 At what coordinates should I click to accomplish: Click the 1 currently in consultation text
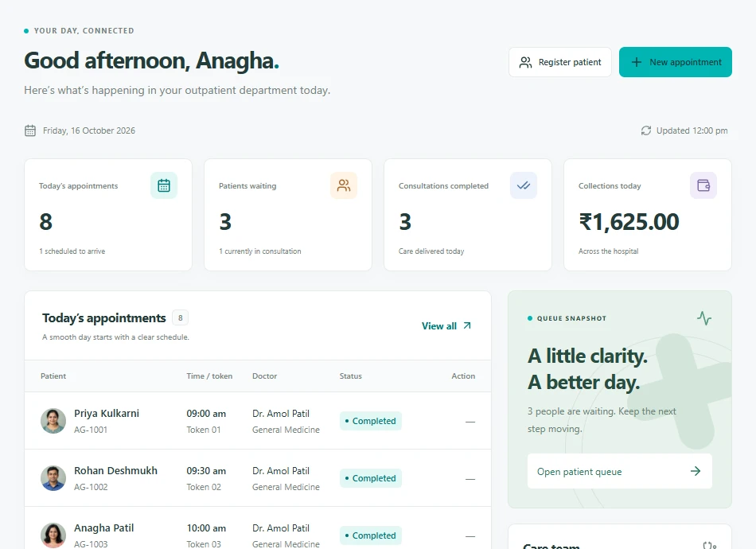(260, 251)
